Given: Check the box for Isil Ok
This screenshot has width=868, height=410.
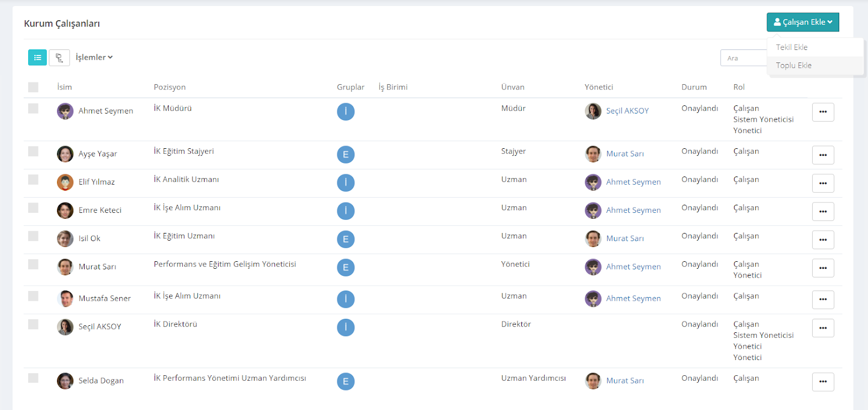Looking at the screenshot, I should coord(33,236).
